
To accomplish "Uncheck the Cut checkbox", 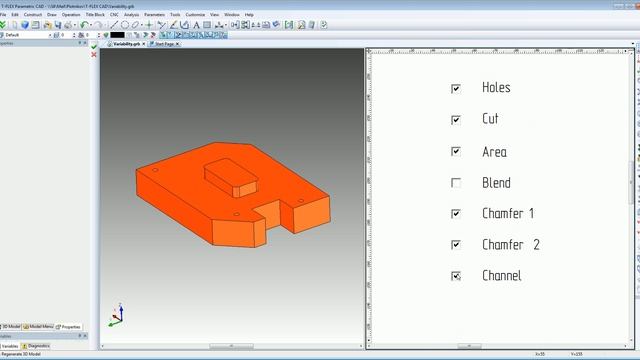I will click(456, 120).
